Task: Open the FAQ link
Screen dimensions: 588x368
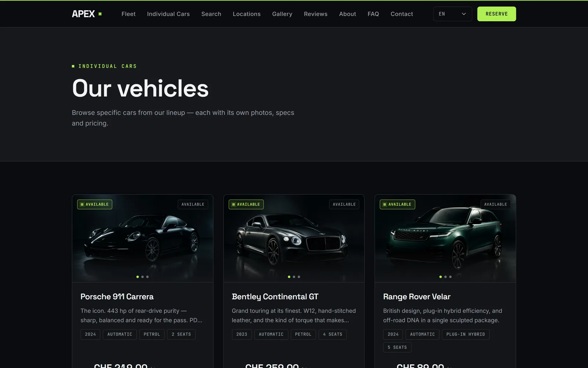Action: 373,14
